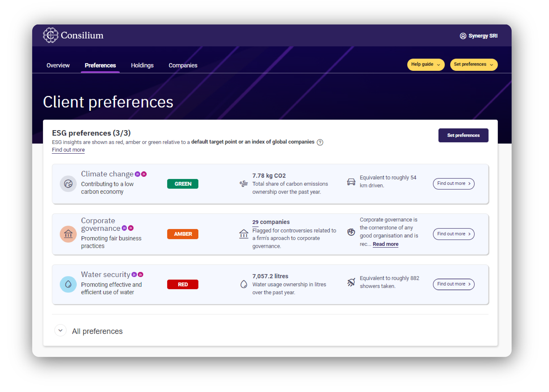
Task: Click Find out more under ESG description
Action: click(x=68, y=150)
